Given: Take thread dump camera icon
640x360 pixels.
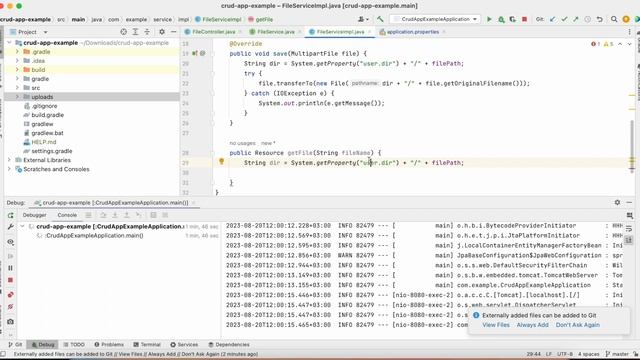Looking at the screenshot, I should tap(11, 322).
